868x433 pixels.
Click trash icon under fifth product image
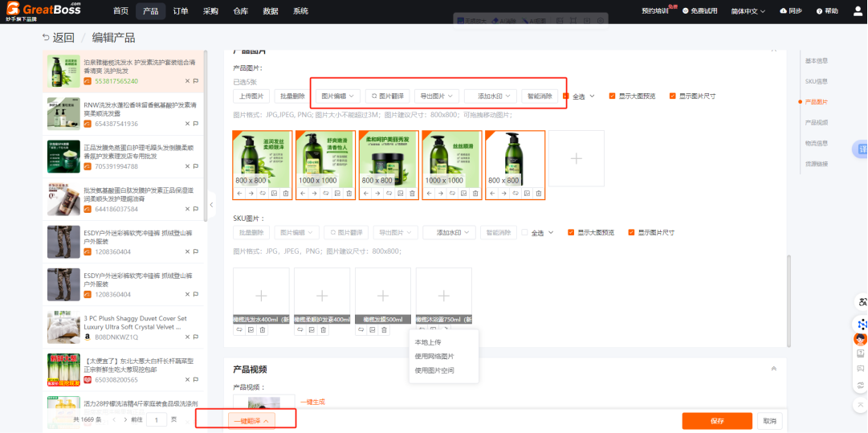tap(539, 193)
